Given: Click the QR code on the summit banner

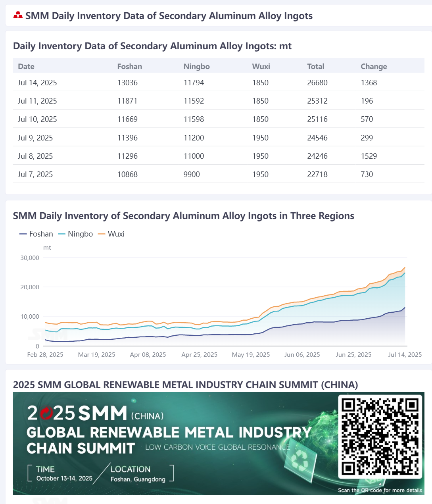Looking at the screenshot, I should pos(380,437).
